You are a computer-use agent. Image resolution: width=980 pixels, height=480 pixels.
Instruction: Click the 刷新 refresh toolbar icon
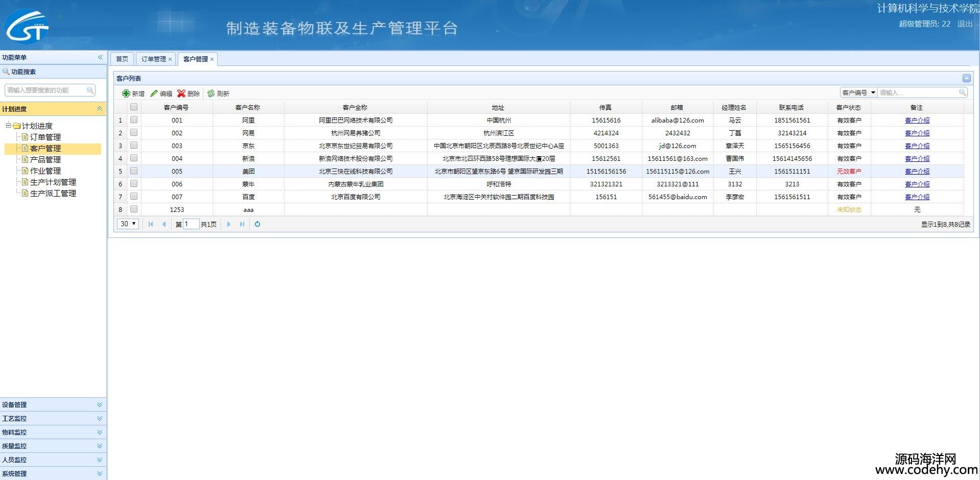coord(211,93)
